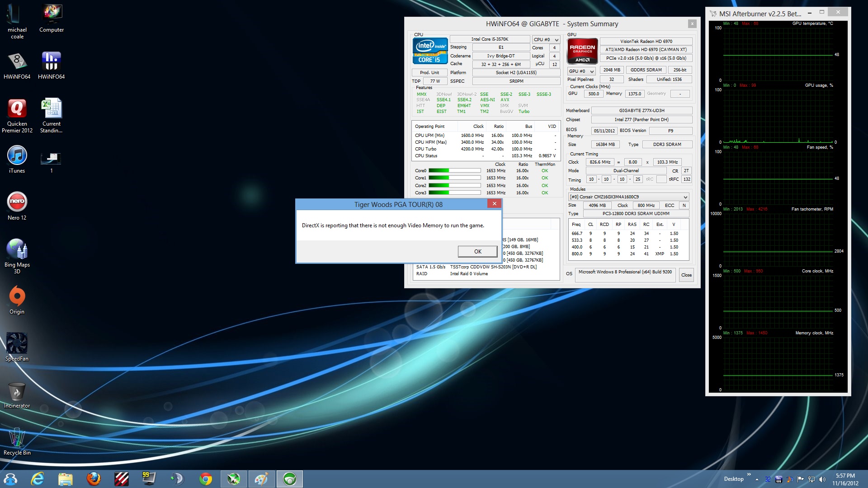Open the monitor icon showing 99 in taskbar

click(149, 479)
